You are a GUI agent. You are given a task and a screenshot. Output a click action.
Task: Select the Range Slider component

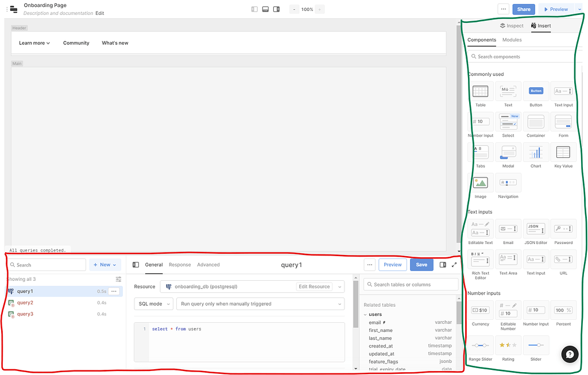pos(480,345)
